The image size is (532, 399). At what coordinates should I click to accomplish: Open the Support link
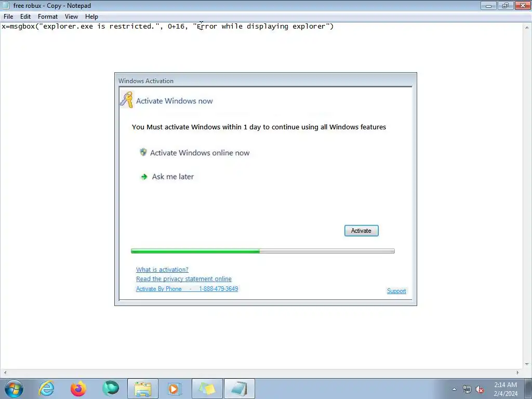tap(396, 291)
